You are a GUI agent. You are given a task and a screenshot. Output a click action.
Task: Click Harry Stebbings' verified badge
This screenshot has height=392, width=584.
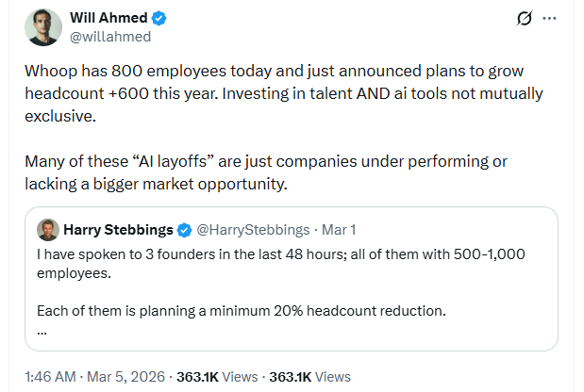click(182, 230)
